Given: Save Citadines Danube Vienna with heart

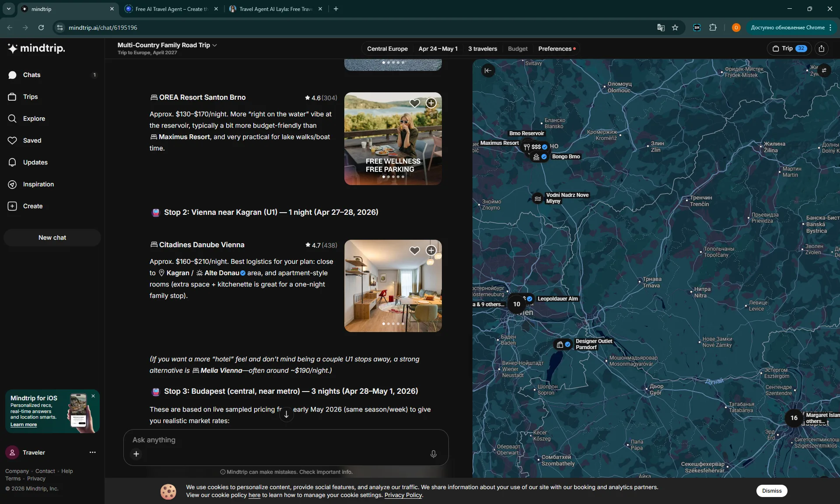Looking at the screenshot, I should pyautogui.click(x=414, y=251).
